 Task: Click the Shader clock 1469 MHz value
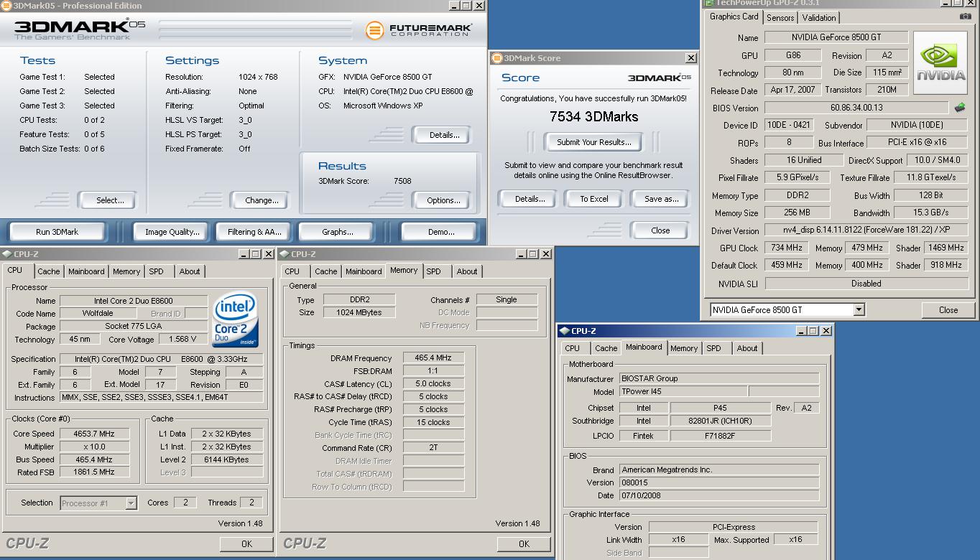(946, 248)
